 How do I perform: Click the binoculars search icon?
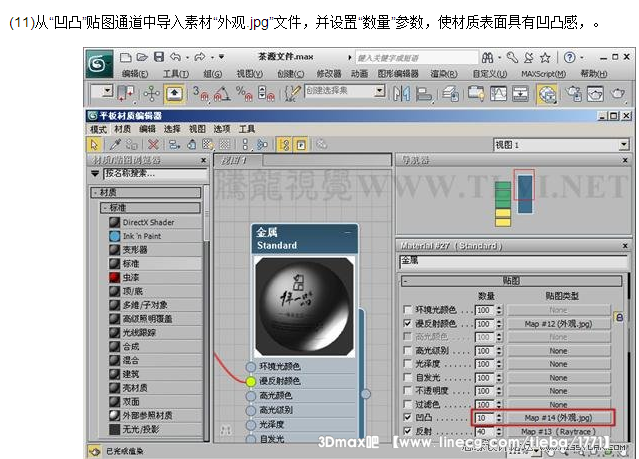click(487, 58)
